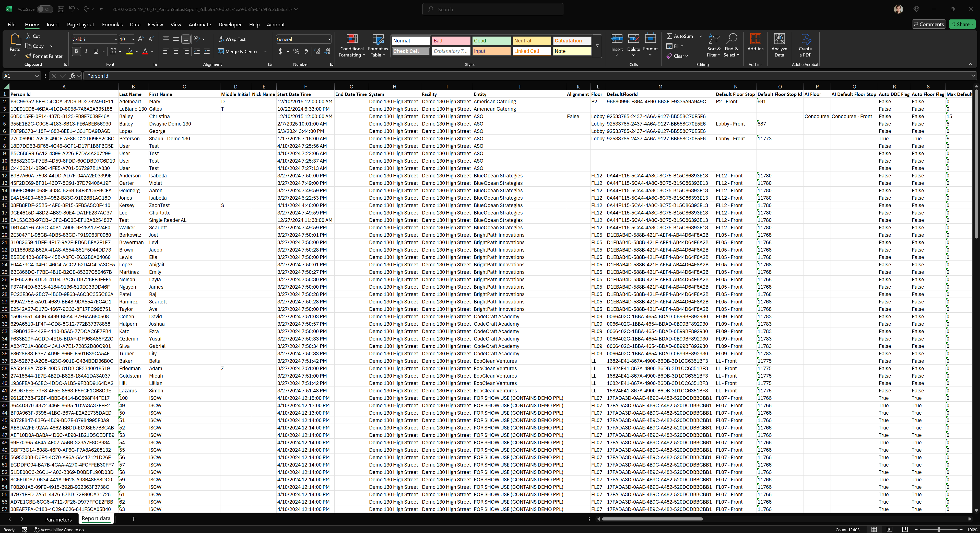Switch to the Formulas ribbon tab

tap(112, 24)
